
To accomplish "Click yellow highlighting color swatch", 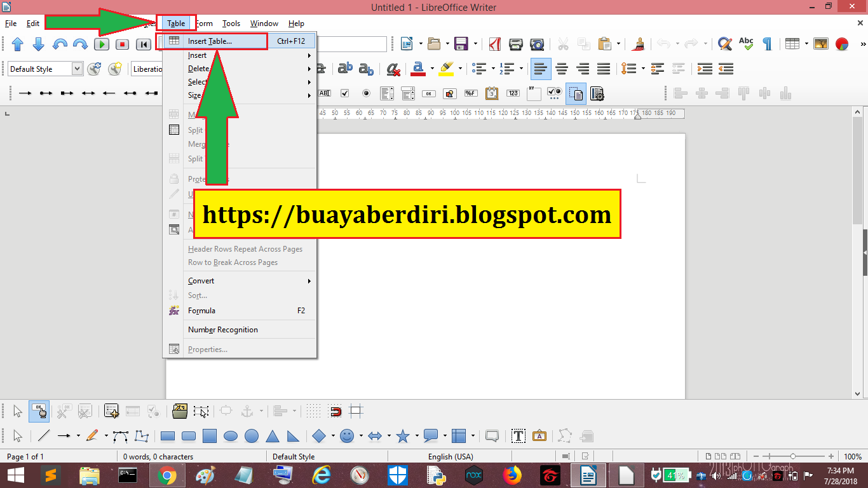I will point(446,69).
